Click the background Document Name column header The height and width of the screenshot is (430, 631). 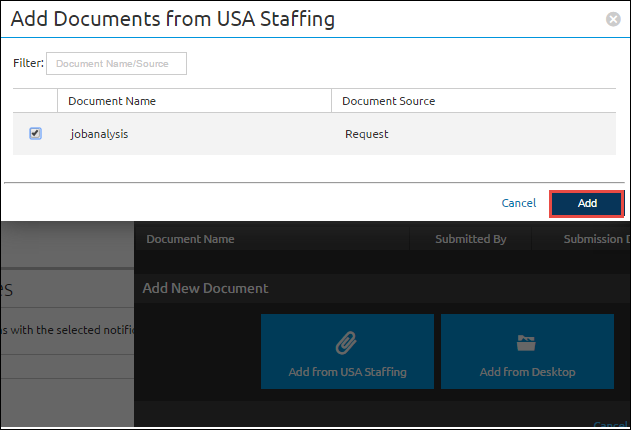190,239
